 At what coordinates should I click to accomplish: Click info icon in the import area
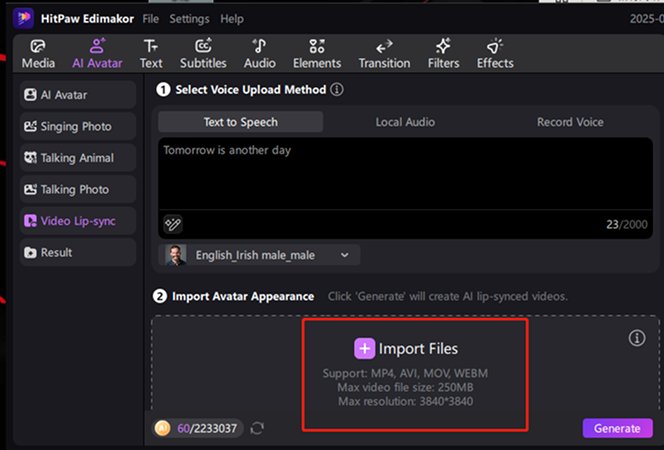pos(637,338)
